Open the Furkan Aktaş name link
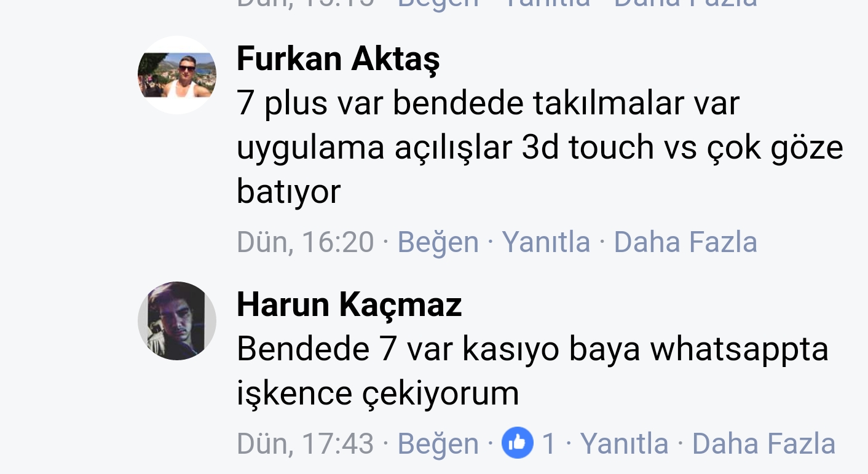Screen dimensions: 868x474 (338, 59)
